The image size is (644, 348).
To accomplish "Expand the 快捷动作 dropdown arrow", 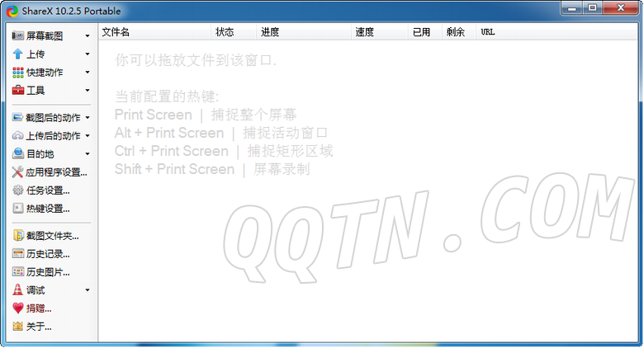I will (x=88, y=73).
